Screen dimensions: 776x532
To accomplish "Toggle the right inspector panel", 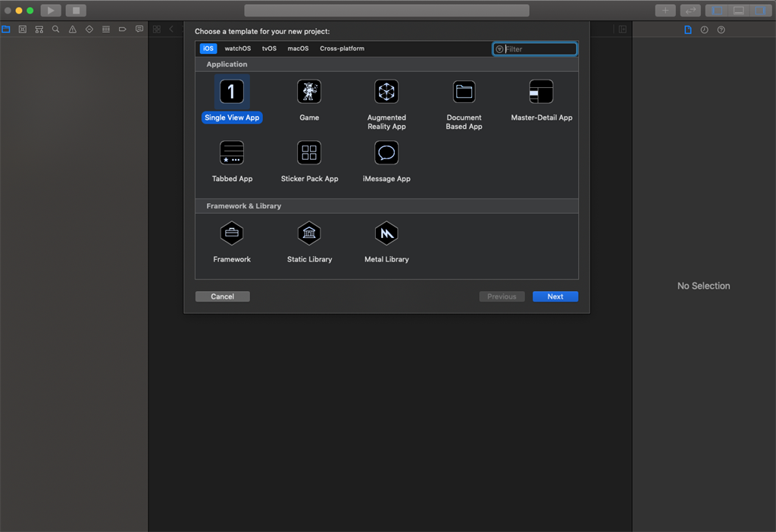I will [x=760, y=11].
